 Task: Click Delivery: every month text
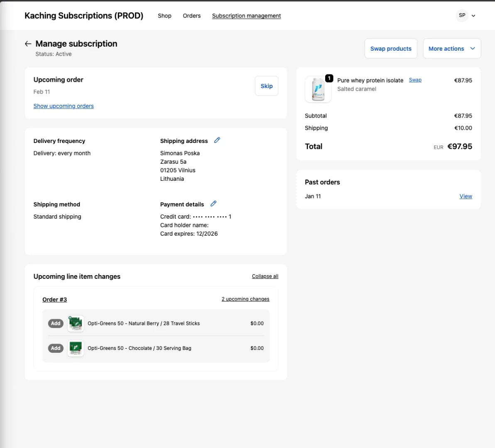click(x=62, y=153)
